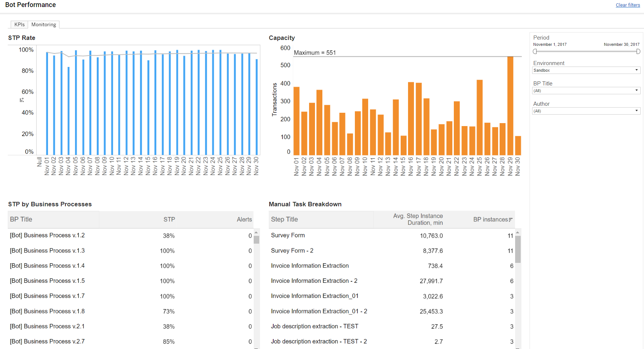Select the Nov 29 capacity bar
The height and width of the screenshot is (349, 644).
click(510, 106)
